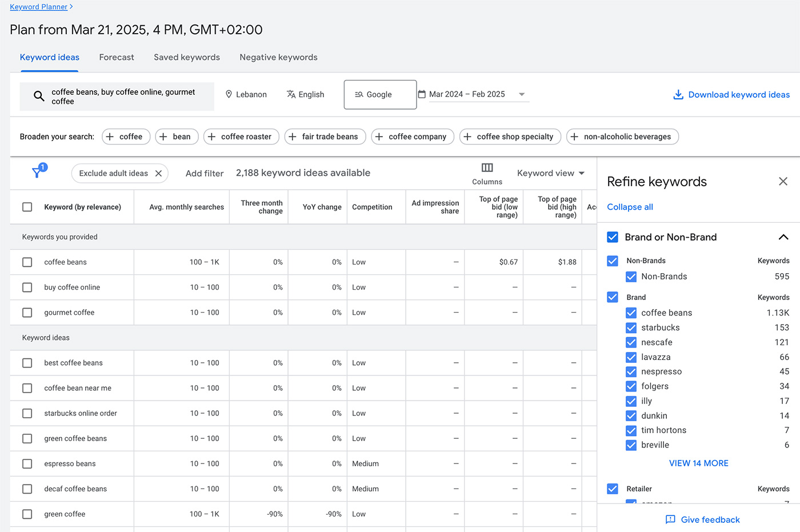Expand VIEW 14 MORE brands

(x=698, y=463)
